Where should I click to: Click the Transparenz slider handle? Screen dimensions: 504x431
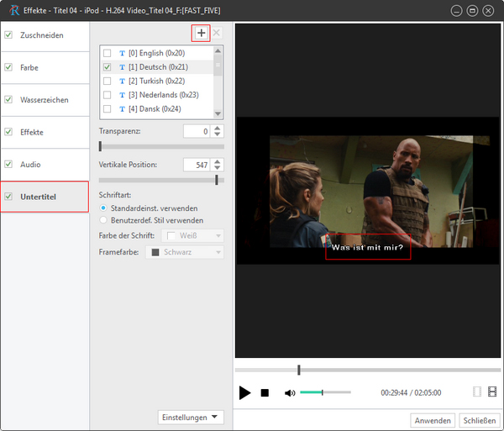(x=100, y=146)
